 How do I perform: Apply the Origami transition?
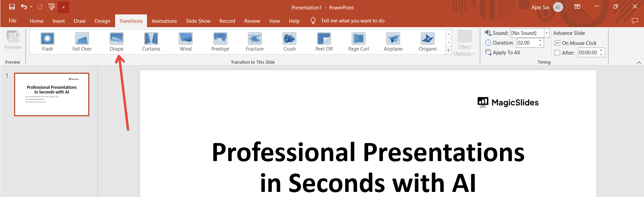(x=428, y=42)
